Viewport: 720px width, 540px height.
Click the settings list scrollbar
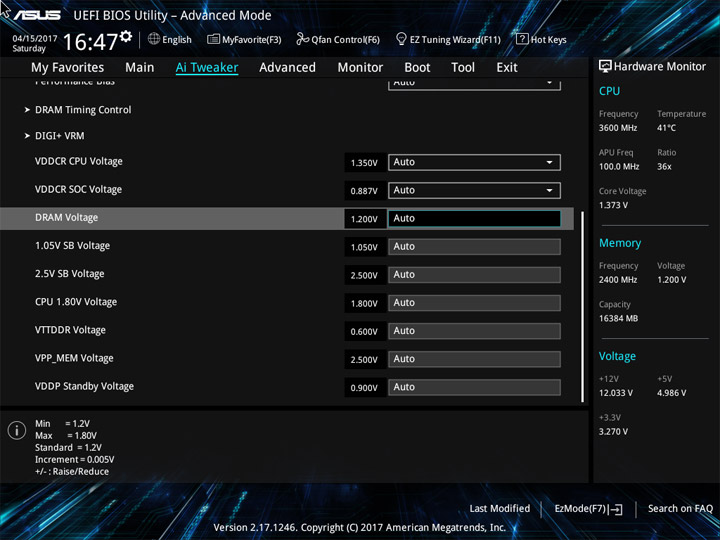click(x=583, y=307)
